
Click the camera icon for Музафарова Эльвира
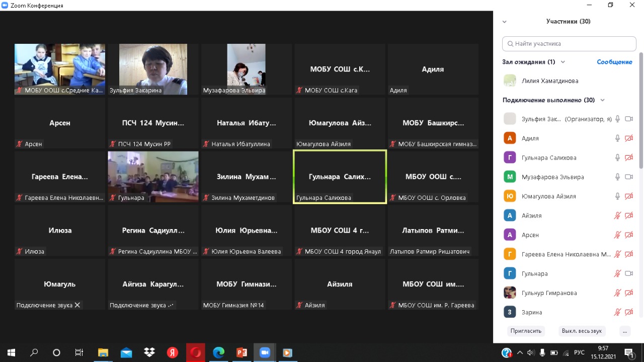pyautogui.click(x=628, y=177)
